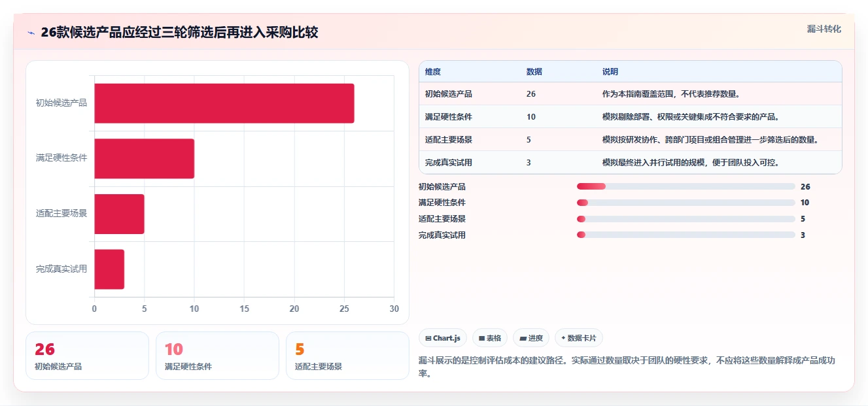Click the description starting 模拟剔除部署、权限
The height and width of the screenshot is (406, 868).
690,117
